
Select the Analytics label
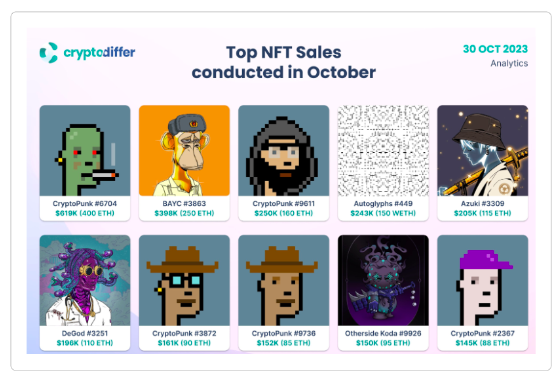[509, 63]
